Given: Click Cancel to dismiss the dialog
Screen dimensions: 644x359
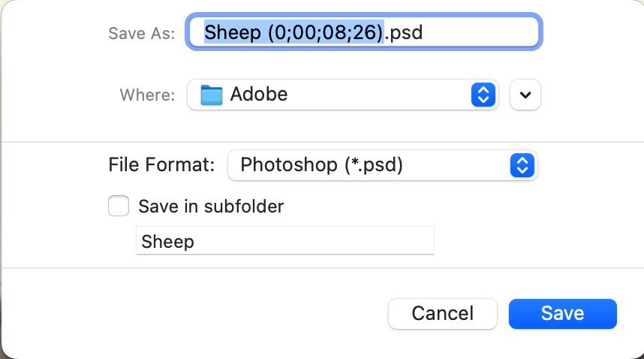Looking at the screenshot, I should pyautogui.click(x=443, y=314).
